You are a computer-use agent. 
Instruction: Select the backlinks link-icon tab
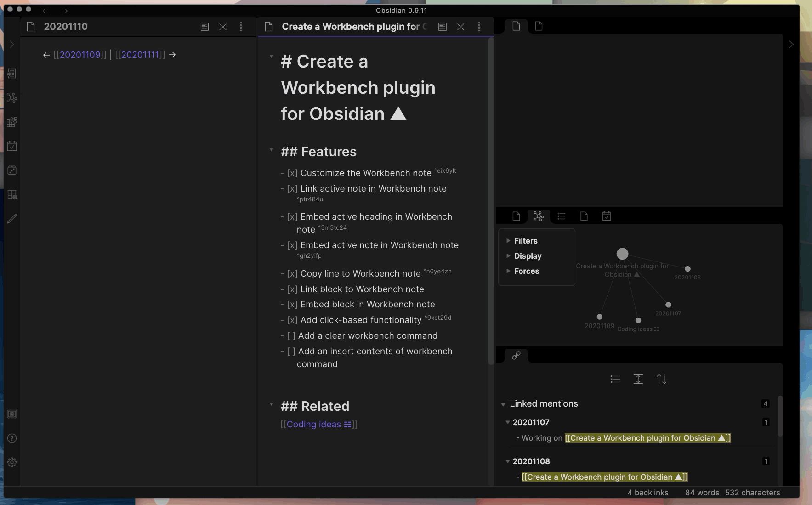tap(516, 355)
